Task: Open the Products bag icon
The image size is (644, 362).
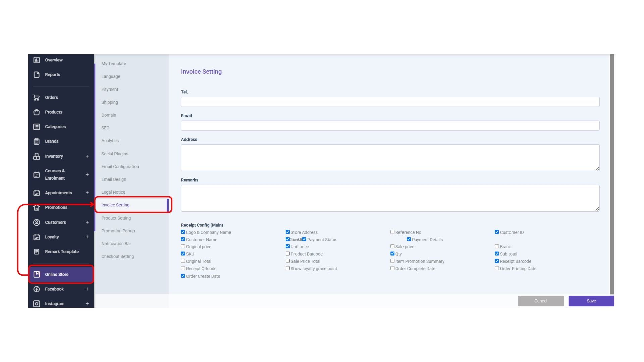Action: point(37,112)
